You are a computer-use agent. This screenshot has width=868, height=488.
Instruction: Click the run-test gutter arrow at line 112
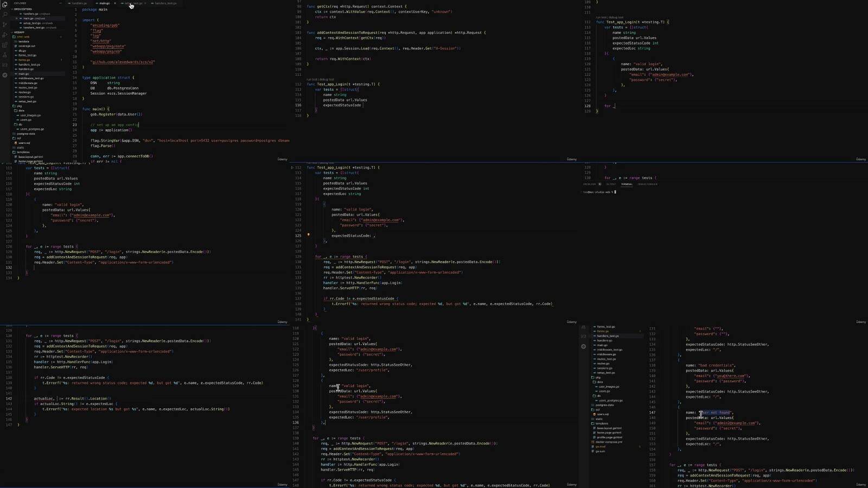point(292,167)
